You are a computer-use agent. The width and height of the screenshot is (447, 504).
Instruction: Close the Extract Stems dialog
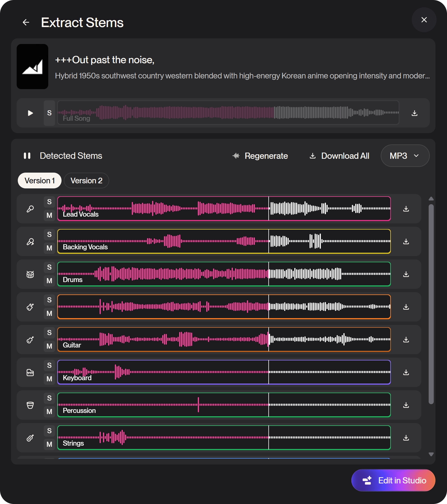point(424,20)
